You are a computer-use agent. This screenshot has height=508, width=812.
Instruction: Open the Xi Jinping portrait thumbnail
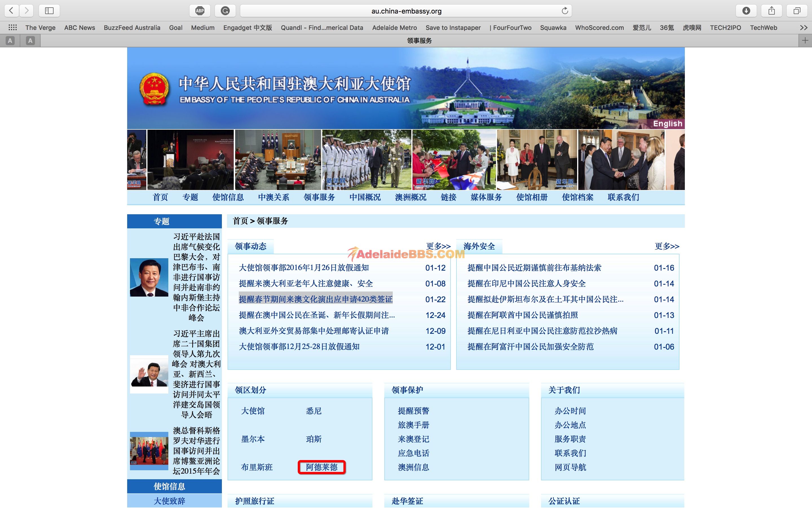click(x=149, y=277)
